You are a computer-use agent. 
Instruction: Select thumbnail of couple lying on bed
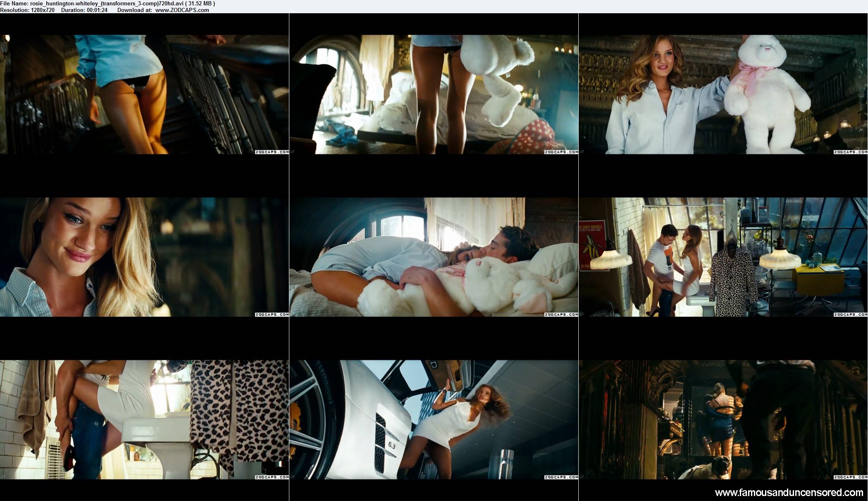[434, 257]
